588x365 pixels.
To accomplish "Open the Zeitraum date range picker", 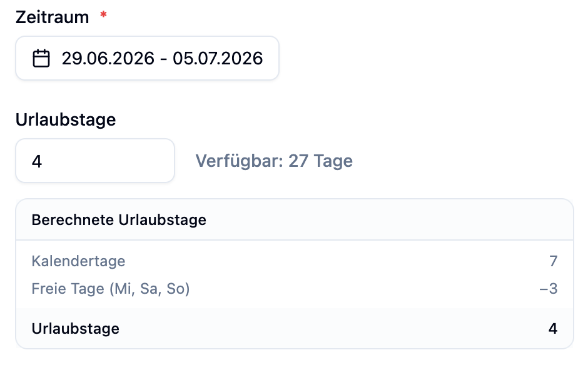I will coord(147,59).
